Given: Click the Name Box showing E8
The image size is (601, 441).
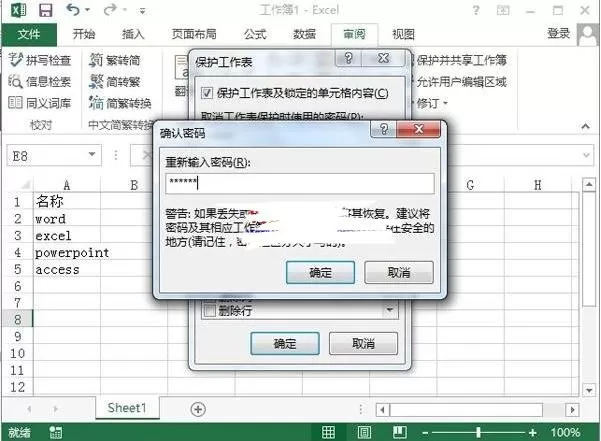Looking at the screenshot, I should coord(47,156).
